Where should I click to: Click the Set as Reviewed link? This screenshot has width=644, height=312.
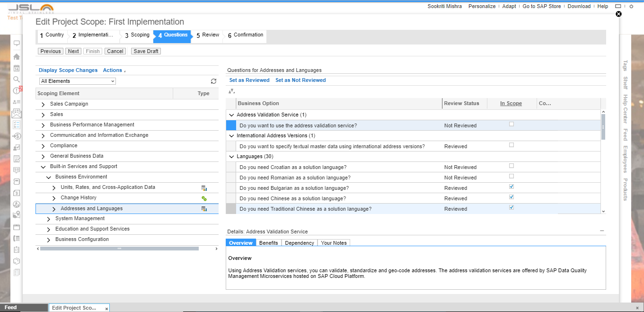click(x=249, y=80)
